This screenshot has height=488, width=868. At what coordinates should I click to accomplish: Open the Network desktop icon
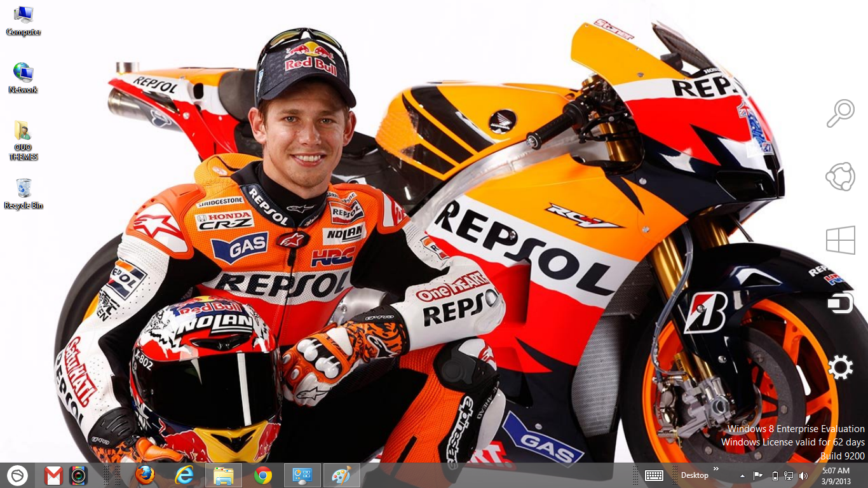pyautogui.click(x=24, y=78)
